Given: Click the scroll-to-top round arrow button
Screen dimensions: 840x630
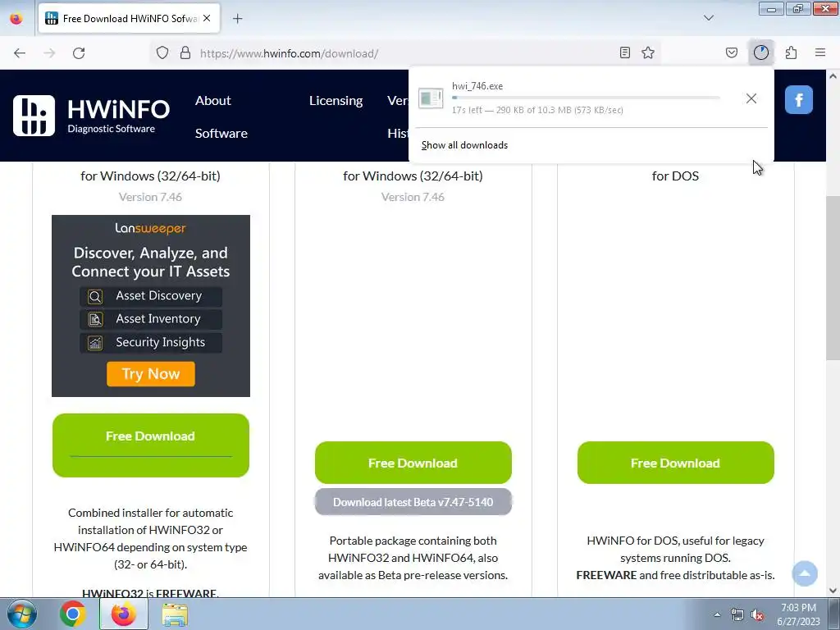Looking at the screenshot, I should click(805, 573).
